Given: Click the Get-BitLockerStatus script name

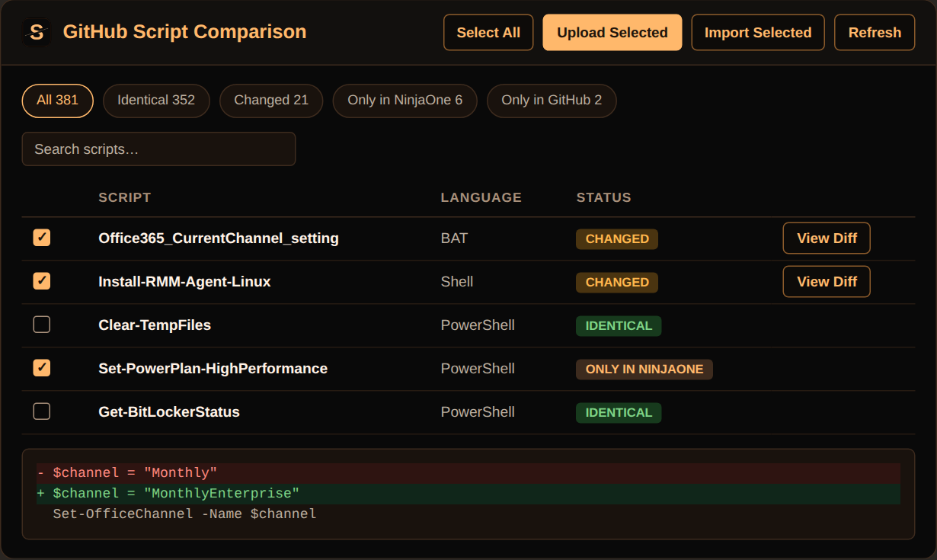Looking at the screenshot, I should tap(169, 412).
